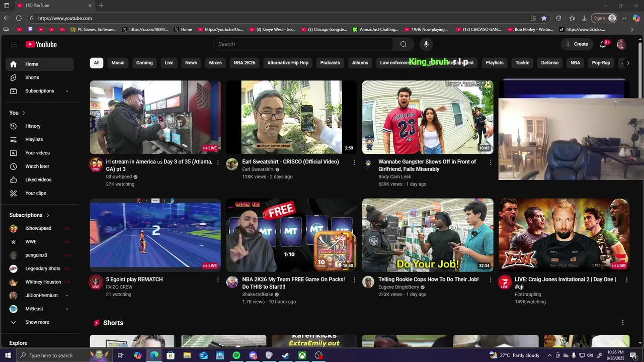The height and width of the screenshot is (362, 644).
Task: Click the Windows Start button
Action: tap(8, 355)
